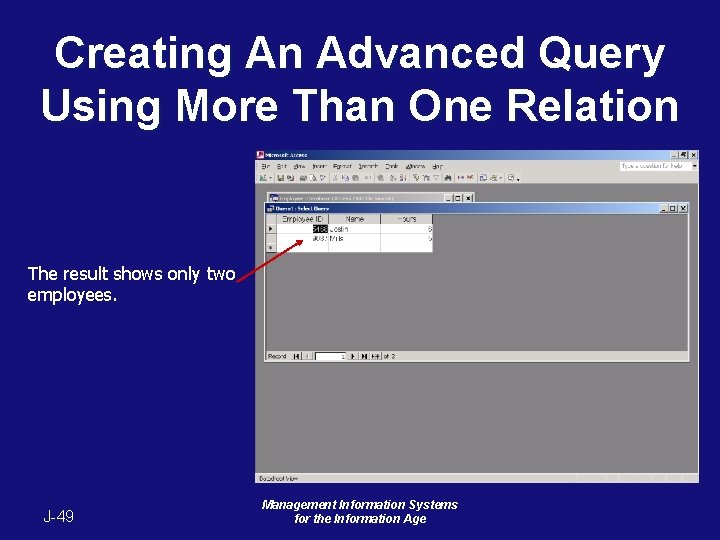Click the first record's row selector
Image resolution: width=720 pixels, height=540 pixels.
pyautogui.click(x=271, y=229)
